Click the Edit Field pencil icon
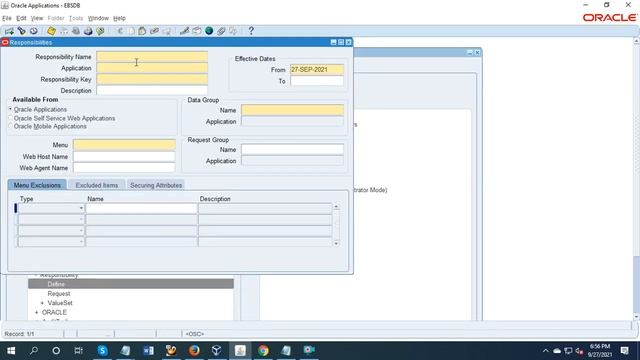The height and width of the screenshot is (360, 640). pyautogui.click(x=184, y=31)
